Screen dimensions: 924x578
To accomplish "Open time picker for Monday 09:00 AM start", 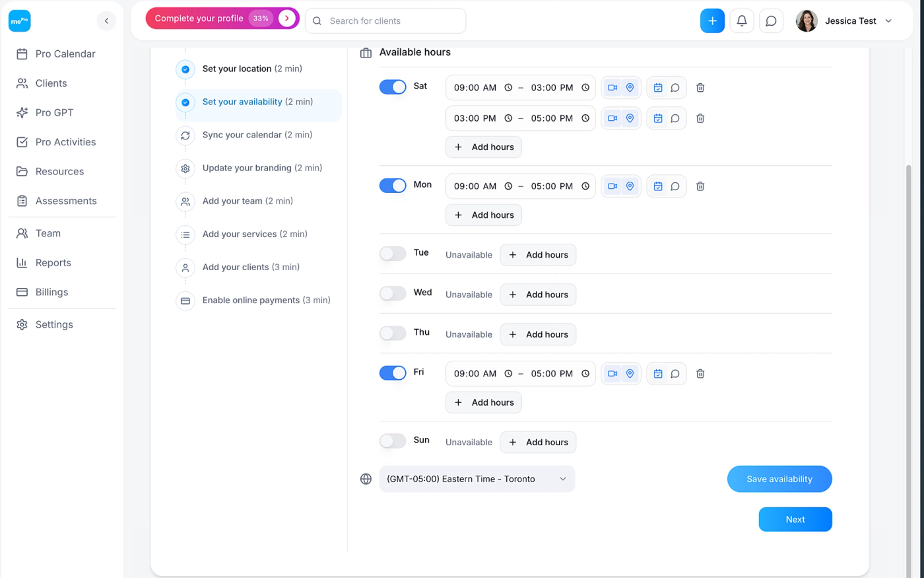I will coord(508,186).
